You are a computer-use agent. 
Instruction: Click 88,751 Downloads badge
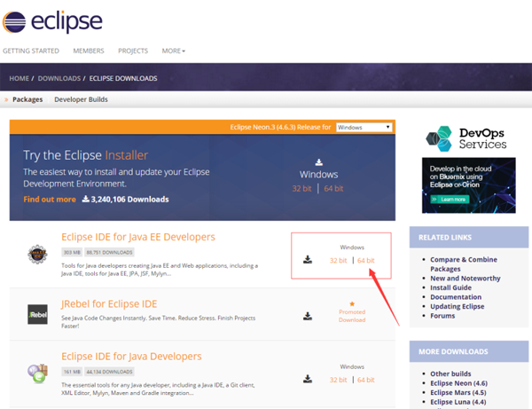point(109,252)
